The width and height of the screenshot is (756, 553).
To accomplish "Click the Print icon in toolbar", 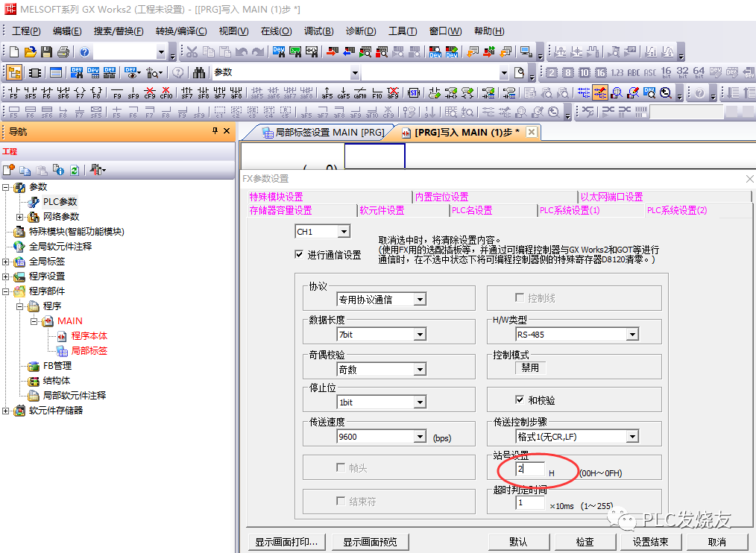I will [x=63, y=52].
